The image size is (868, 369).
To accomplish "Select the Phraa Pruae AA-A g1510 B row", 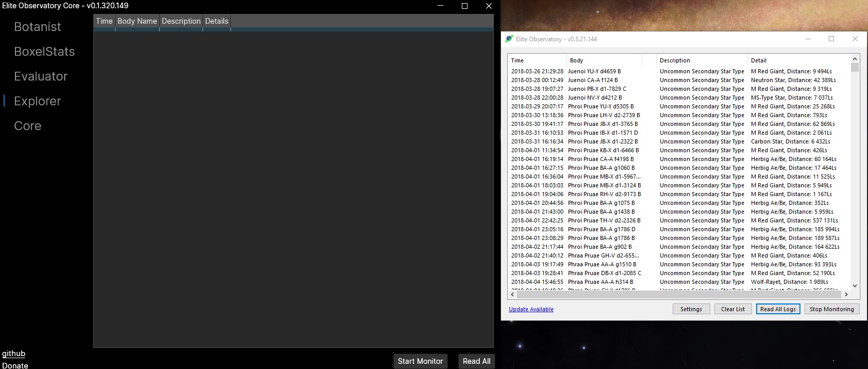I will pos(679,264).
